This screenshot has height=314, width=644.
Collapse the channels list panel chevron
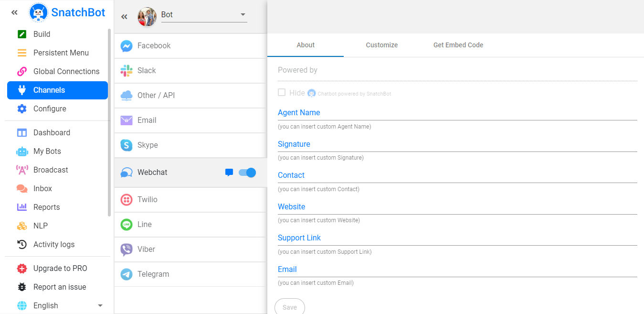[x=125, y=17]
